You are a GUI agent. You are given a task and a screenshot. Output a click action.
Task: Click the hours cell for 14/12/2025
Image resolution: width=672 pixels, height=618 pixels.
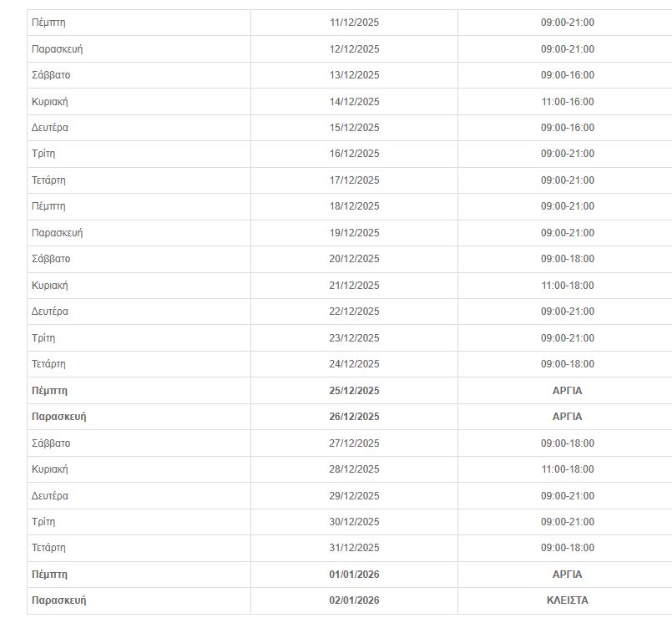click(567, 102)
